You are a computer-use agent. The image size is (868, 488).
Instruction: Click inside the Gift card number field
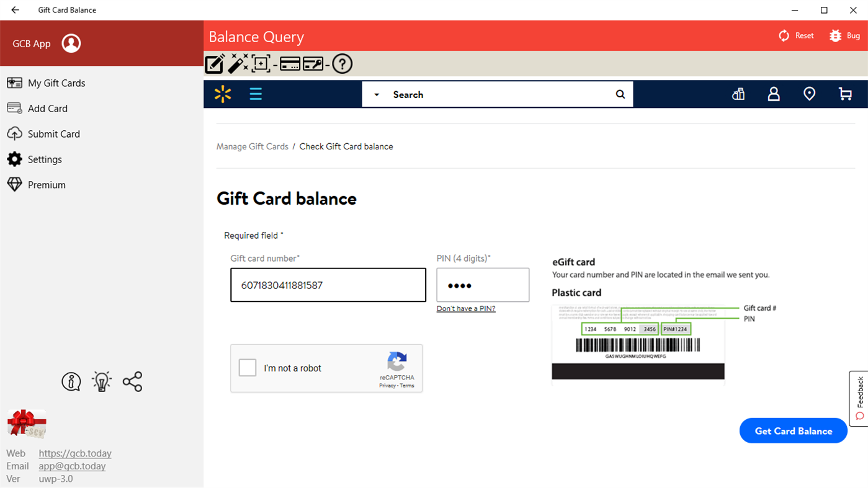coord(328,285)
